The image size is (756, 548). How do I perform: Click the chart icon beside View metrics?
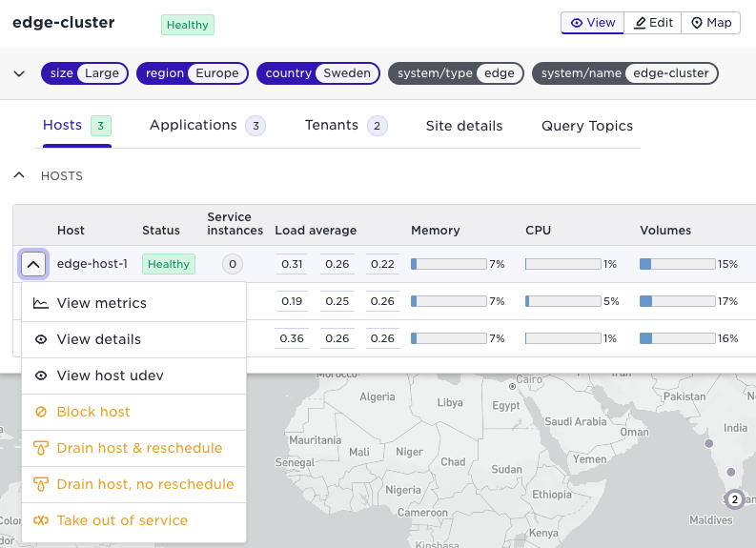pyautogui.click(x=40, y=304)
